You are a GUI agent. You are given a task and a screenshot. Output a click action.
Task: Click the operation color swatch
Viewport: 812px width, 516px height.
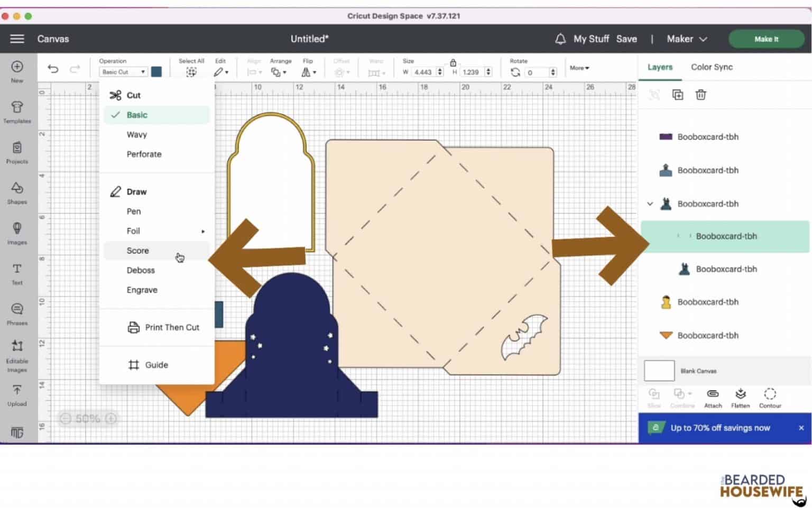(156, 72)
